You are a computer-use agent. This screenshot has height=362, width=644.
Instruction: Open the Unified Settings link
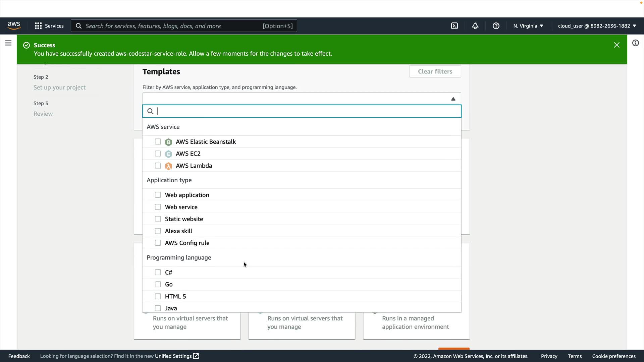coord(177,356)
